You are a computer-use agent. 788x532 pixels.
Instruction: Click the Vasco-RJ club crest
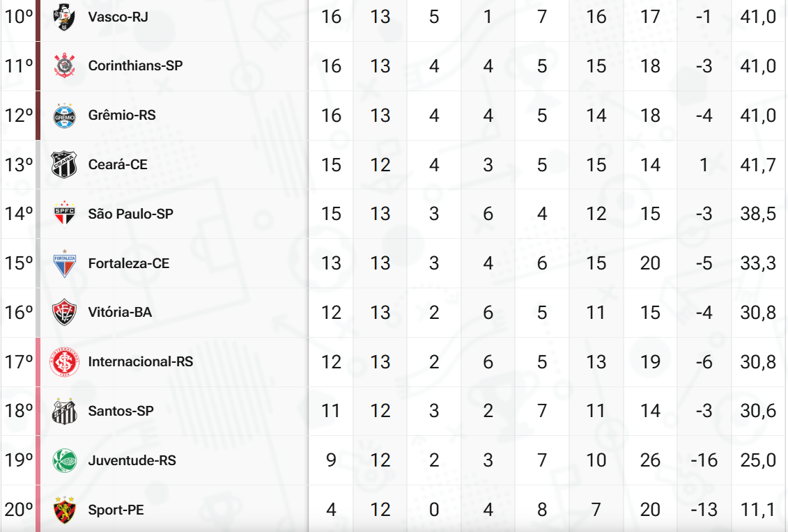point(65,17)
